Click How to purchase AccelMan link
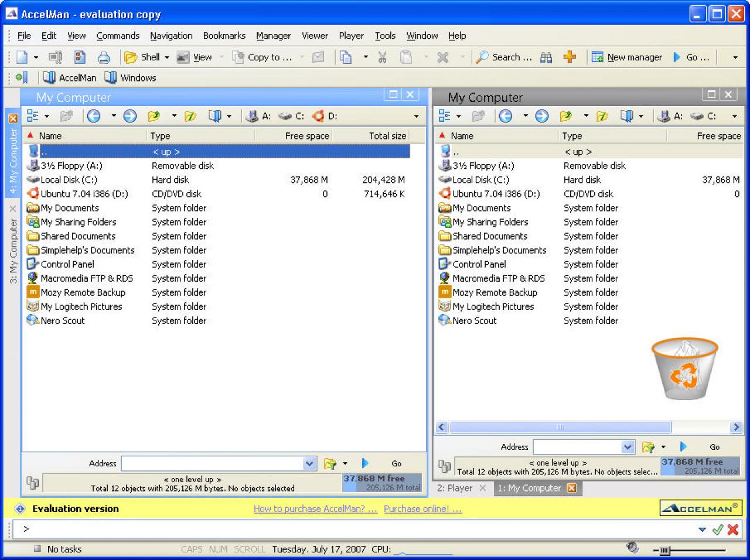750x560 pixels. pyautogui.click(x=315, y=508)
